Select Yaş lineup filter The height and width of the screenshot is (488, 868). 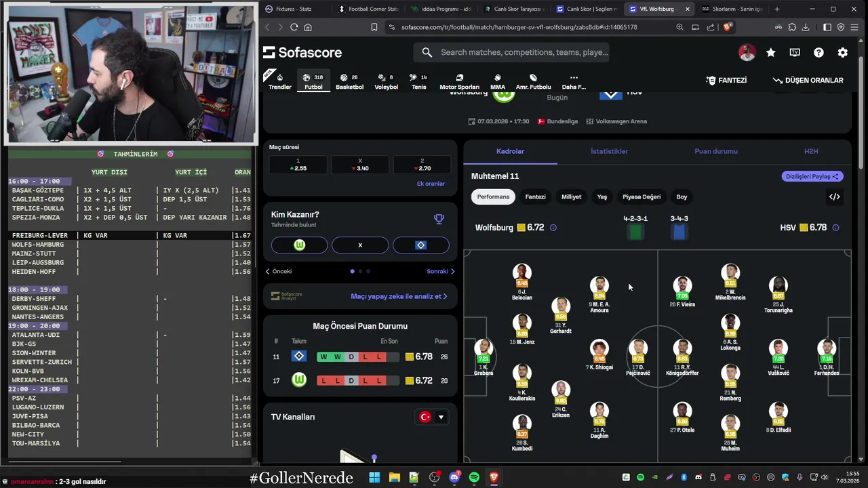point(602,197)
